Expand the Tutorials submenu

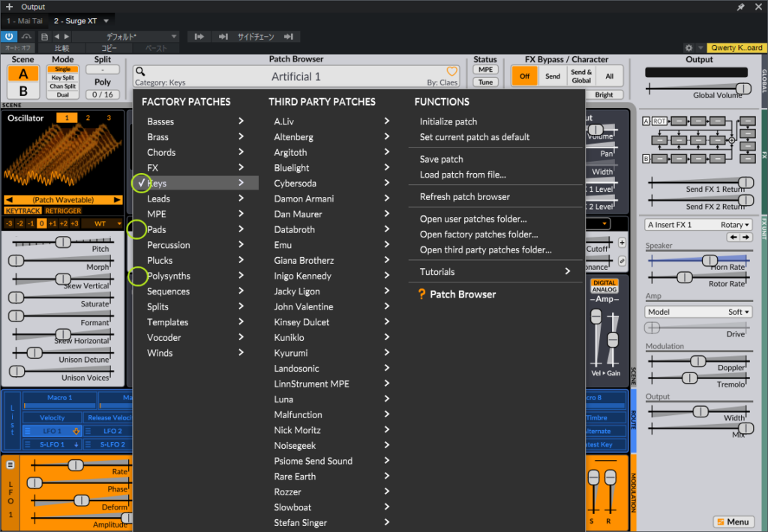pyautogui.click(x=495, y=272)
